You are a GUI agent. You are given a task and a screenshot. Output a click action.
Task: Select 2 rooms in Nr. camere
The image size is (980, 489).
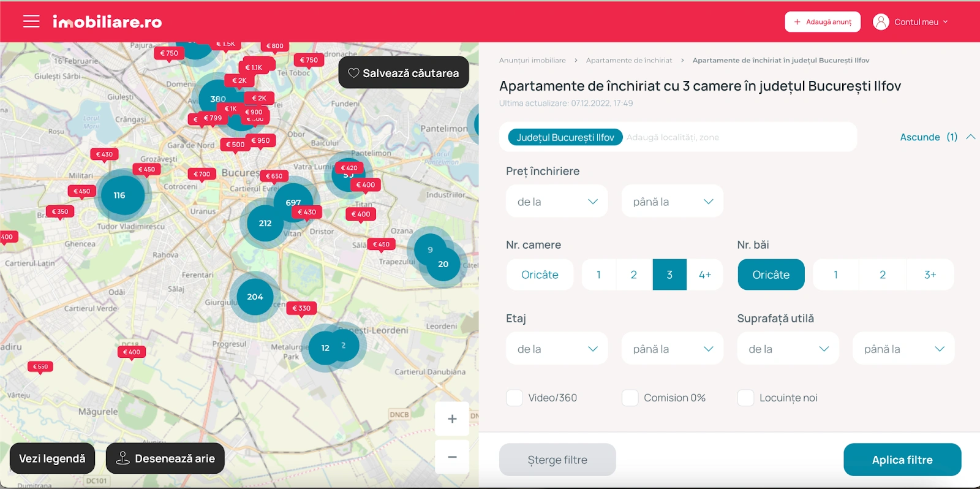click(x=634, y=275)
